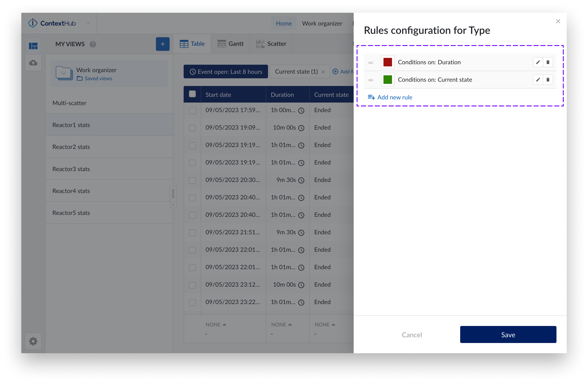Open the NONE aggregation dropdown under Start date
Viewport: 588px width, 383px height.
click(x=215, y=324)
